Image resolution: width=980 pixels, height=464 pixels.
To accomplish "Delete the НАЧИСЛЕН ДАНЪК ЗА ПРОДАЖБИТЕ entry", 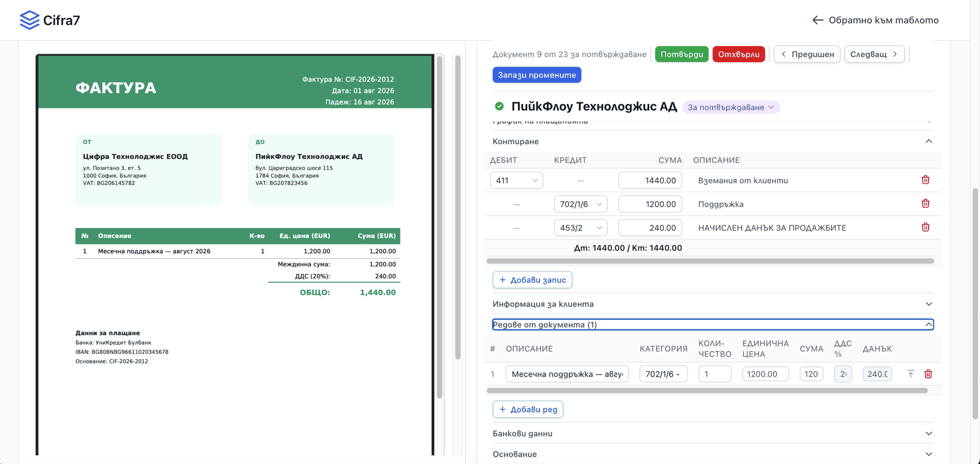I will pyautogui.click(x=926, y=227).
